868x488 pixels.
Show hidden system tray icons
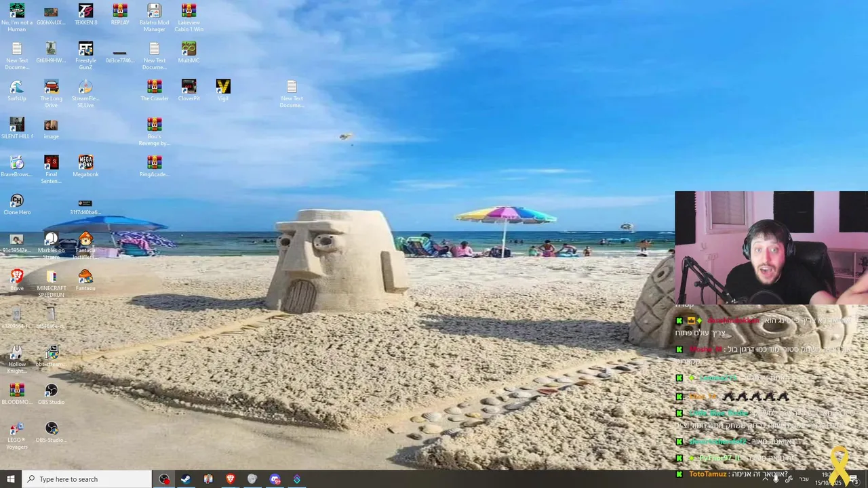(x=765, y=479)
